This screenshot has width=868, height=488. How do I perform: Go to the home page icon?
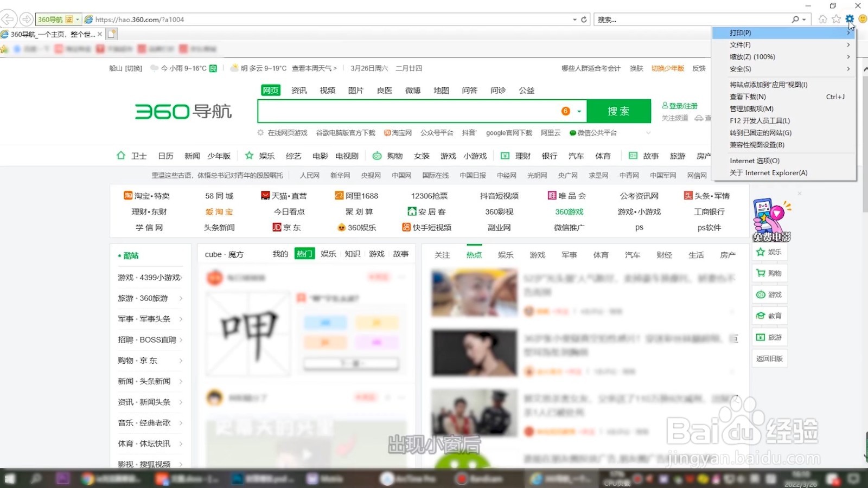pos(823,19)
